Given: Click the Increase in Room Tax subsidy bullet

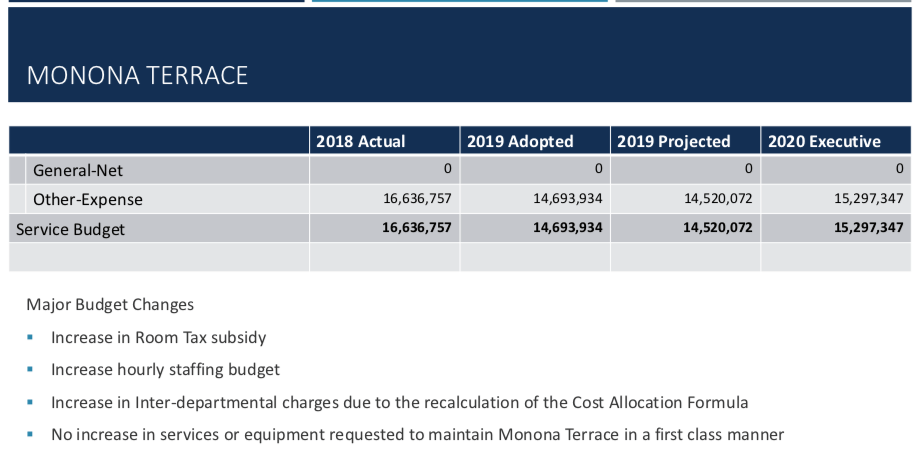Looking at the screenshot, I should [158, 338].
